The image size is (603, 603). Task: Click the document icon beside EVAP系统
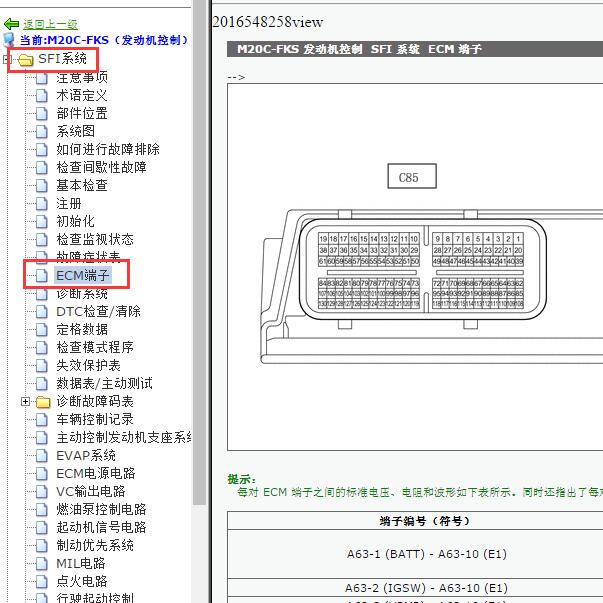42,456
